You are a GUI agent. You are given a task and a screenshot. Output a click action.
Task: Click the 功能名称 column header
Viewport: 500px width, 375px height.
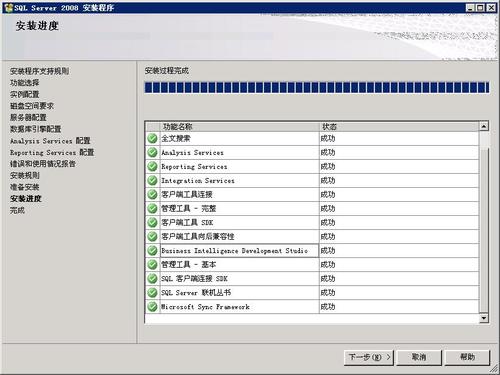click(239, 127)
